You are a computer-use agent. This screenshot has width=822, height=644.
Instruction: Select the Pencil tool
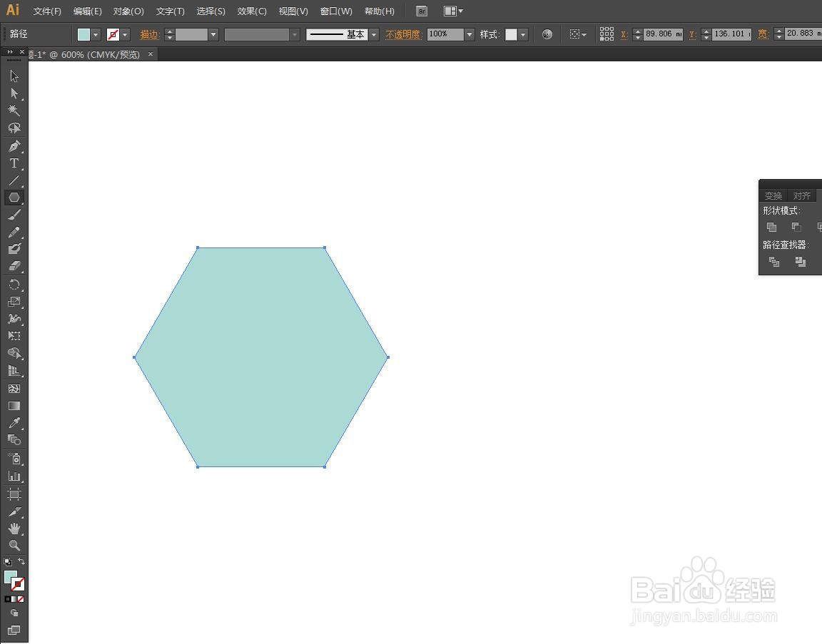coord(14,232)
